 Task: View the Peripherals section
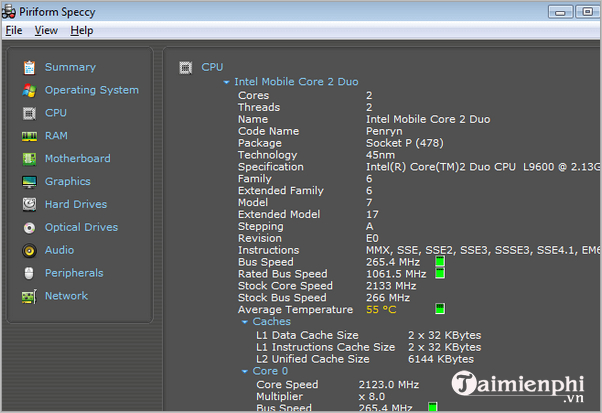click(74, 273)
